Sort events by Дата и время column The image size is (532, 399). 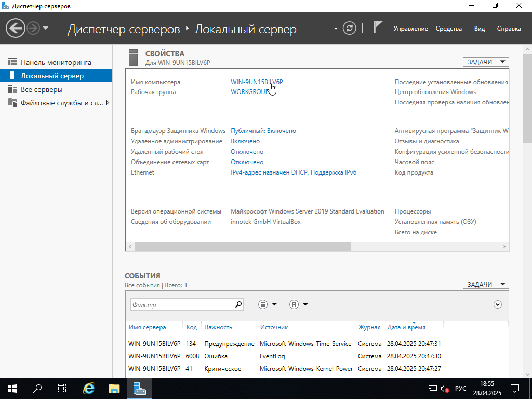click(x=406, y=327)
